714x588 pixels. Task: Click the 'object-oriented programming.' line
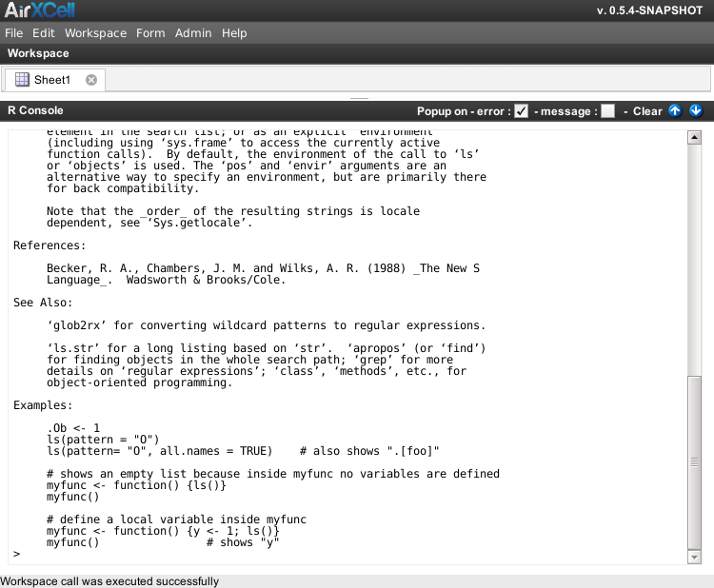click(139, 382)
